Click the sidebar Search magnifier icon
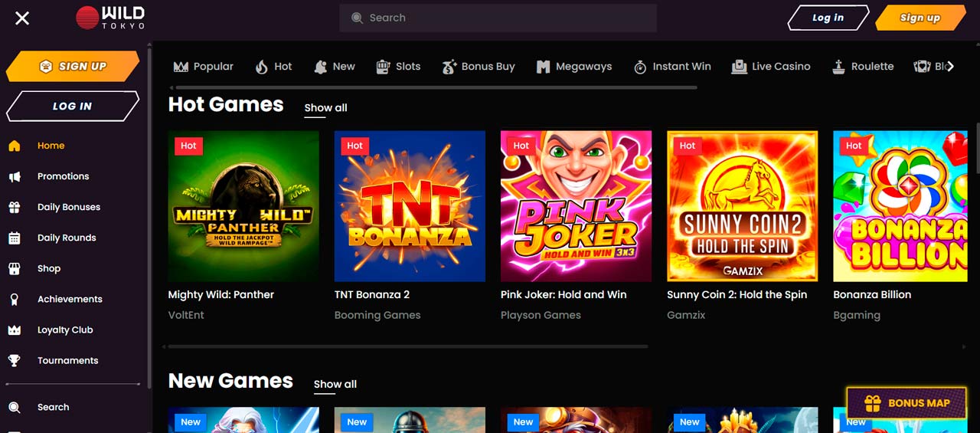 point(14,407)
